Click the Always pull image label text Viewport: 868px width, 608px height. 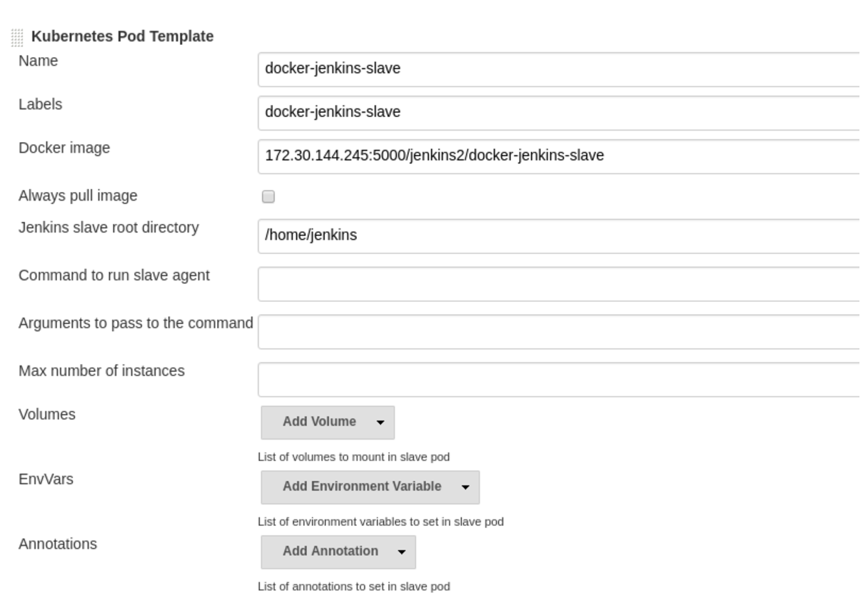[x=78, y=196]
